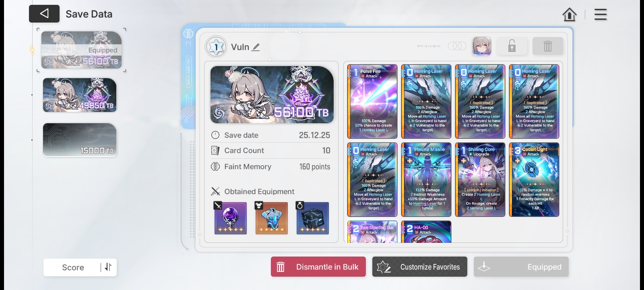Click the Equipped button

(x=521, y=267)
